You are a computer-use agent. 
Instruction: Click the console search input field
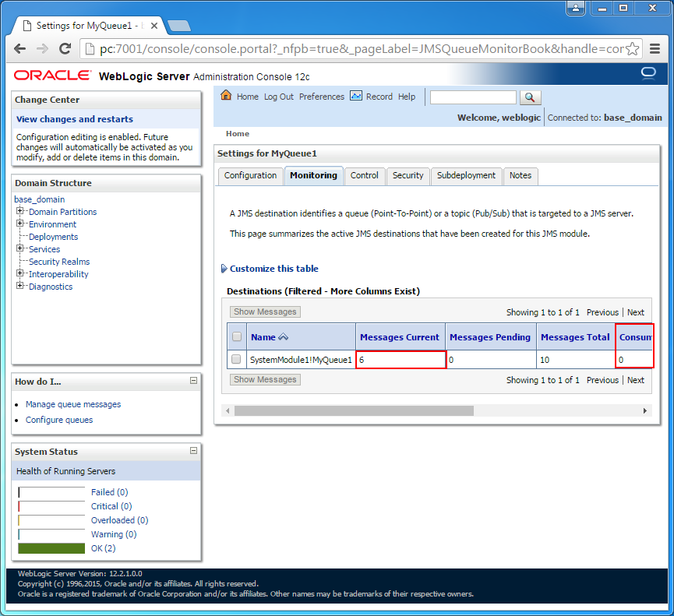(x=473, y=97)
